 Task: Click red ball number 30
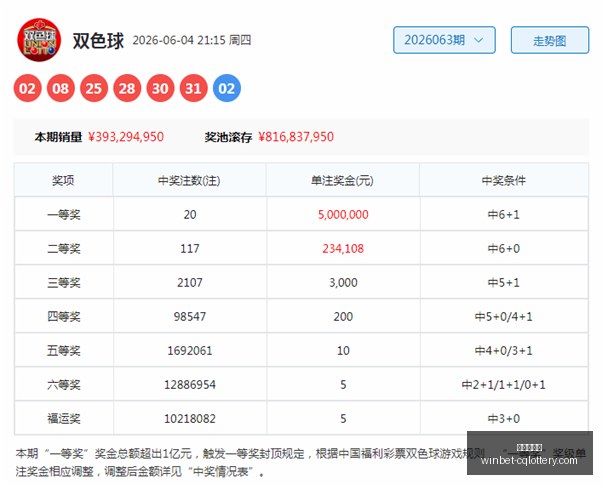coord(160,89)
